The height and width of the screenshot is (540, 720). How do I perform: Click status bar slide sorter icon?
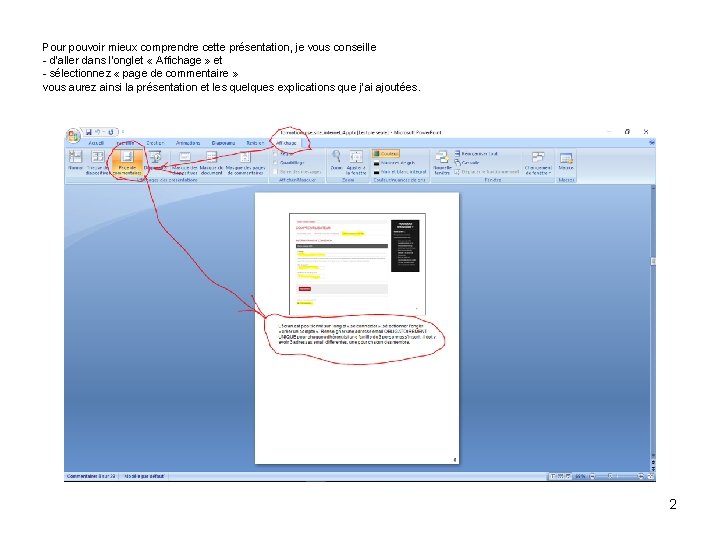(561, 477)
